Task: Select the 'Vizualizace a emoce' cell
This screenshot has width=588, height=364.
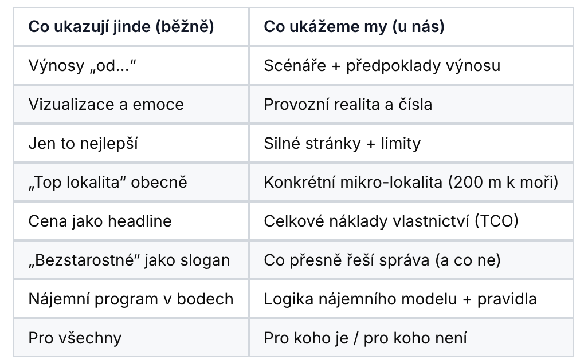Action: tap(106, 105)
